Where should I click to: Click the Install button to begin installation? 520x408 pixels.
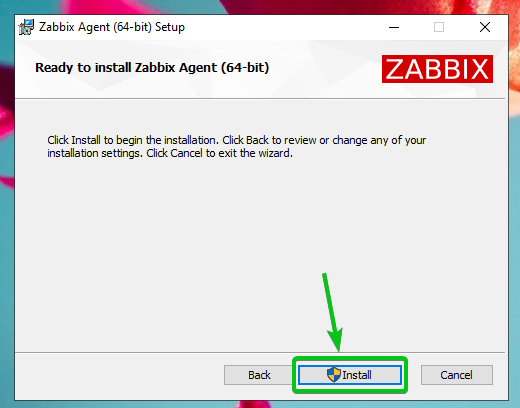[x=350, y=375]
